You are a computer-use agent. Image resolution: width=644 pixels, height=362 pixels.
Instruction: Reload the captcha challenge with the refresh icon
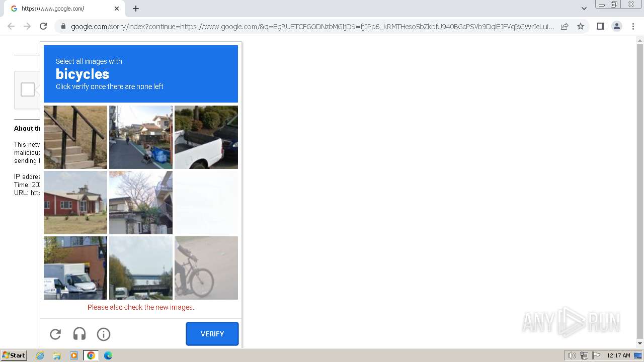(x=55, y=334)
